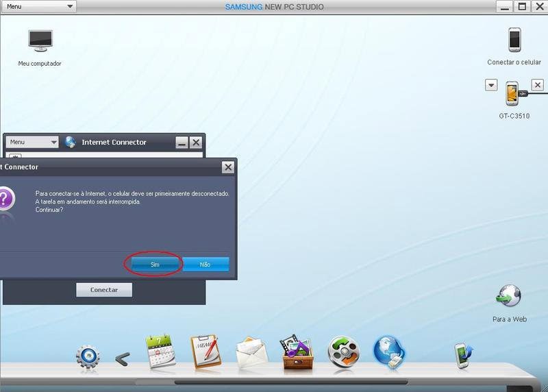Open the Meu computador icon
Screen dimensions: 548x392
[40, 40]
